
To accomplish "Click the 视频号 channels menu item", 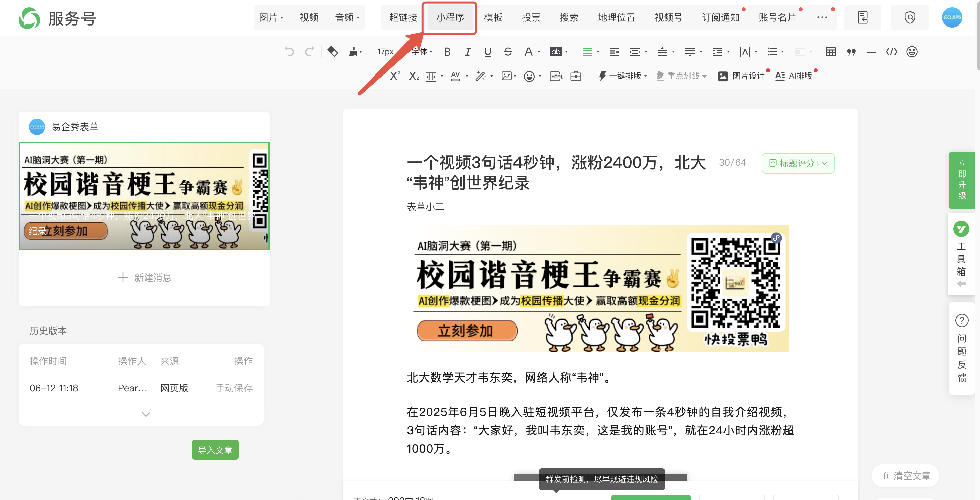I will tap(668, 17).
